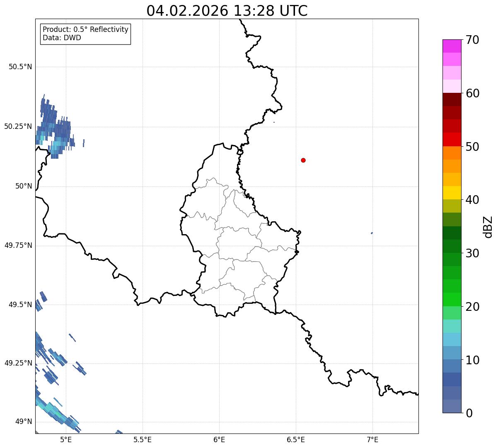The width and height of the screenshot is (498, 448).
Task: Click the red station marker dot
Action: point(303,160)
